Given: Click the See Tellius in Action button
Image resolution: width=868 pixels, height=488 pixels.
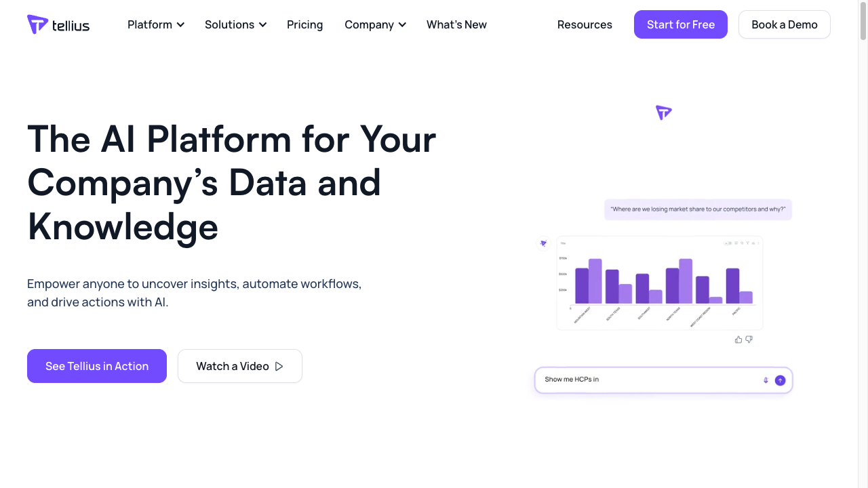Looking at the screenshot, I should coord(97,366).
